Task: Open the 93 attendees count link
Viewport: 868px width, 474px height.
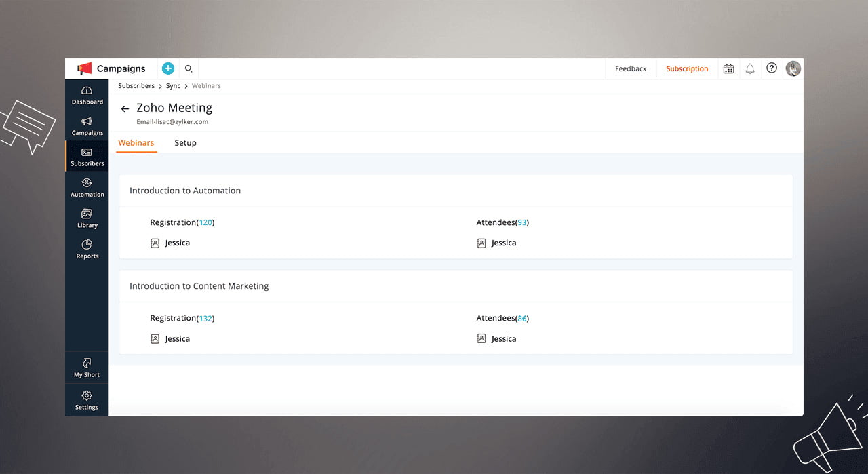Action: pyautogui.click(x=522, y=222)
